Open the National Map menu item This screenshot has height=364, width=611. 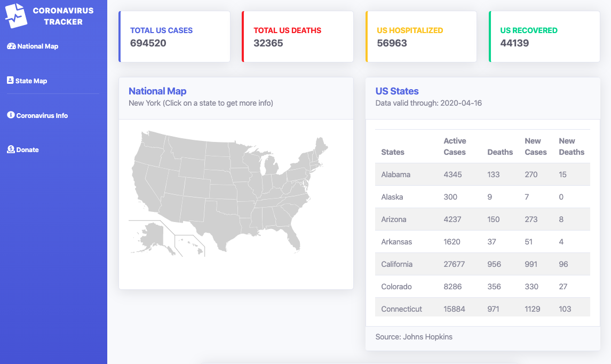click(x=33, y=46)
